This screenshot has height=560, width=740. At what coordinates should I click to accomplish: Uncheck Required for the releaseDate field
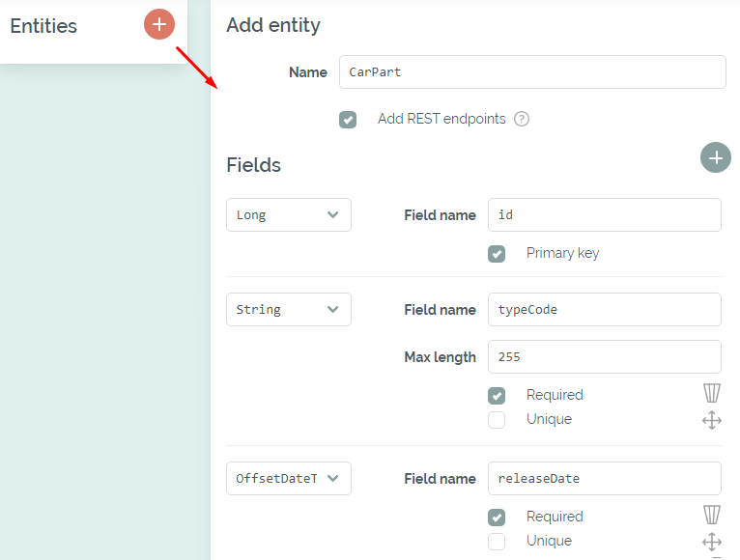497,518
